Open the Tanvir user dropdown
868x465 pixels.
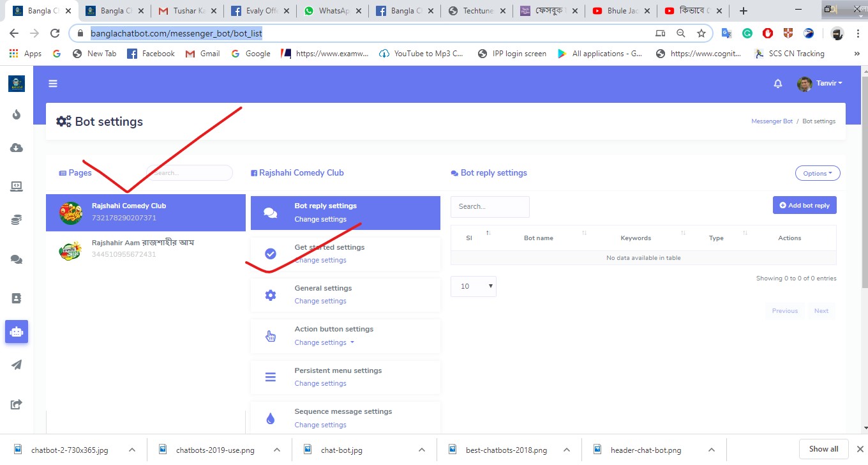820,84
